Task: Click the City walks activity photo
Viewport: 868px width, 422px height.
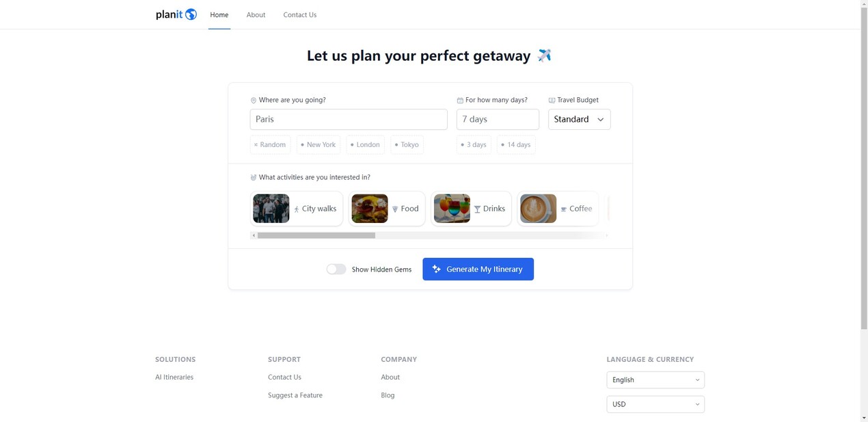Action: click(x=271, y=209)
